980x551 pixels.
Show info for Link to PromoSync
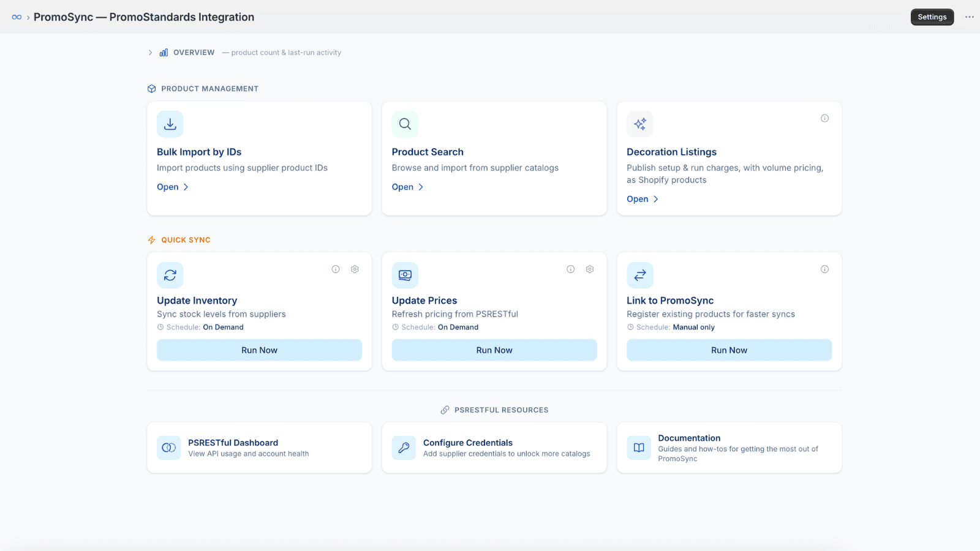point(825,269)
